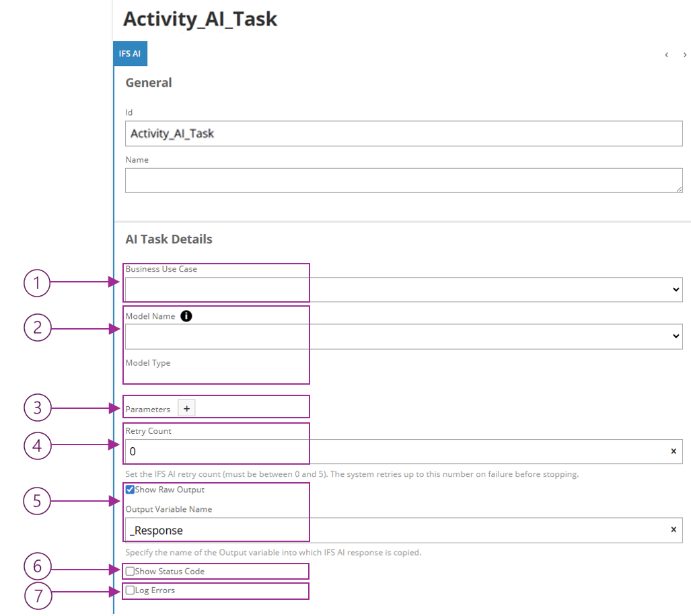Enable the Show Status Code checkbox
Screen dimensions: 691x616
pyautogui.click(x=130, y=572)
